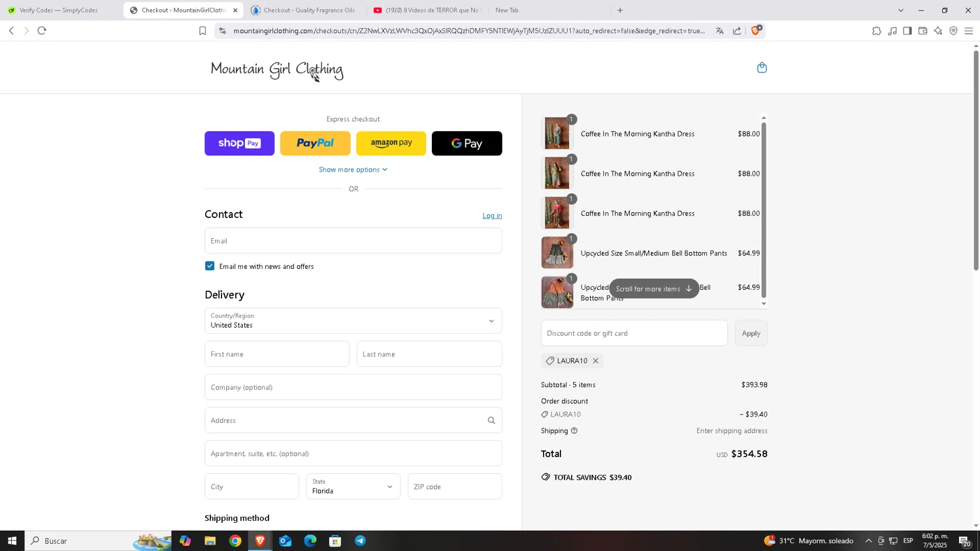Click the First name field
Image resolution: width=980 pixels, height=551 pixels.
click(277, 354)
